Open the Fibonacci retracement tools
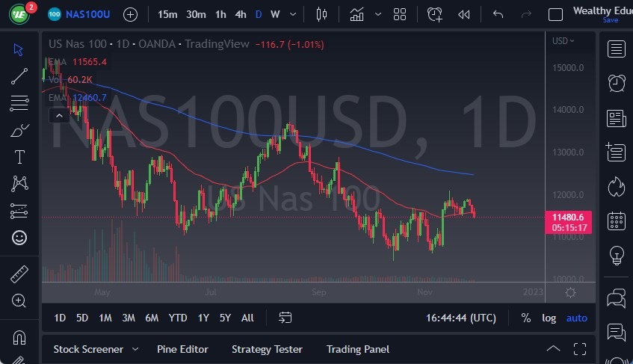This screenshot has height=364, width=633. point(19,103)
